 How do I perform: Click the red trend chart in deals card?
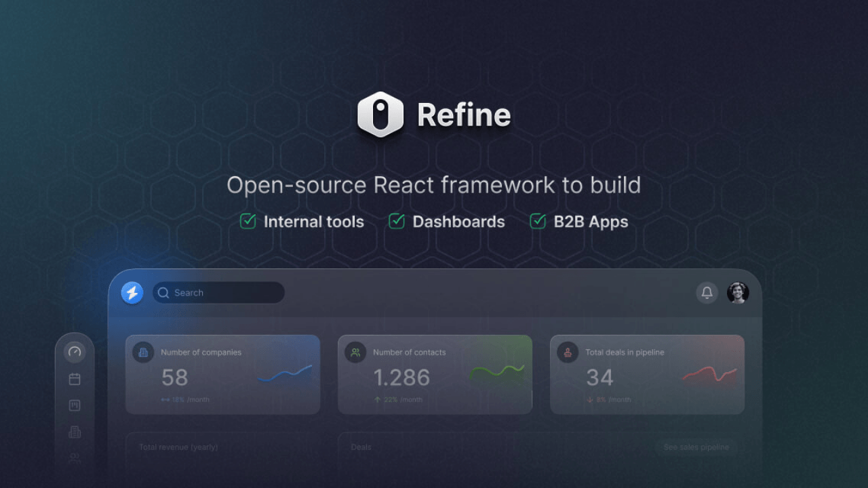click(x=709, y=374)
